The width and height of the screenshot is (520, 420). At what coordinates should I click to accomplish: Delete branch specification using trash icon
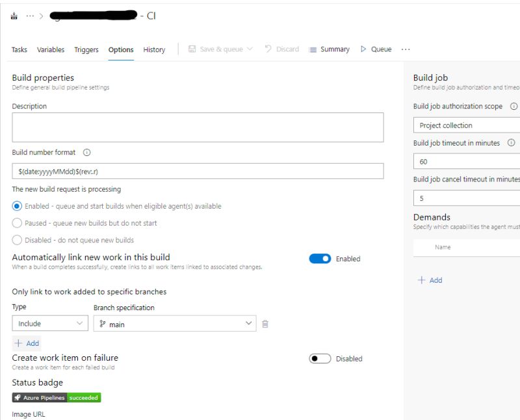coord(266,323)
